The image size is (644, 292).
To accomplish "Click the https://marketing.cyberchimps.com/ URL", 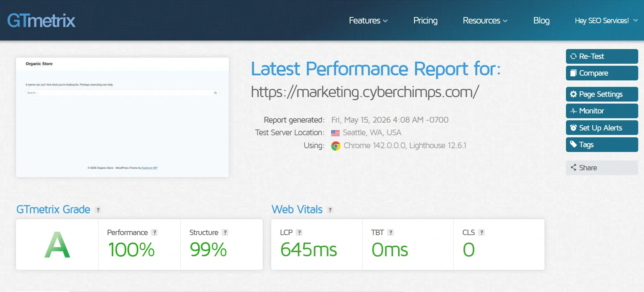I will click(365, 92).
